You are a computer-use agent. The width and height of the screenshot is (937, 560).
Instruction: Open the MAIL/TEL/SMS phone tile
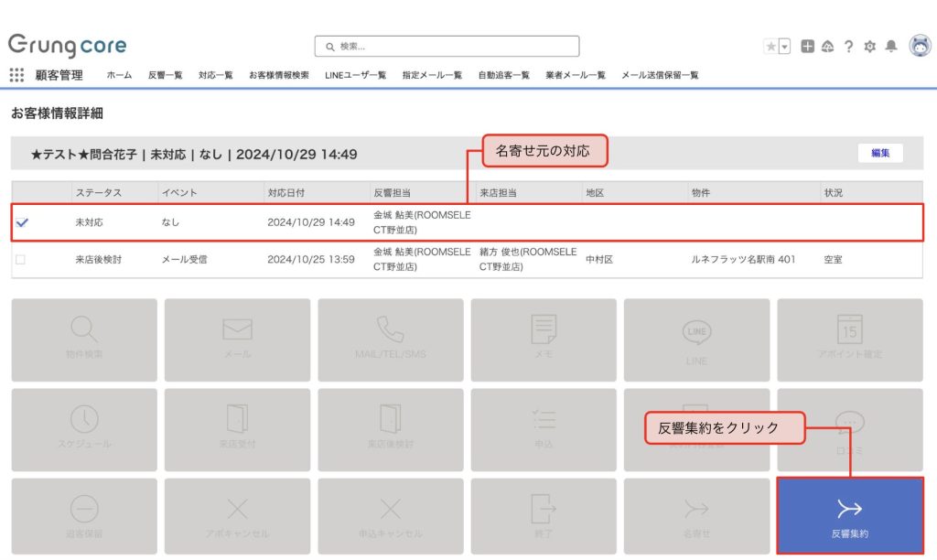[391, 339]
